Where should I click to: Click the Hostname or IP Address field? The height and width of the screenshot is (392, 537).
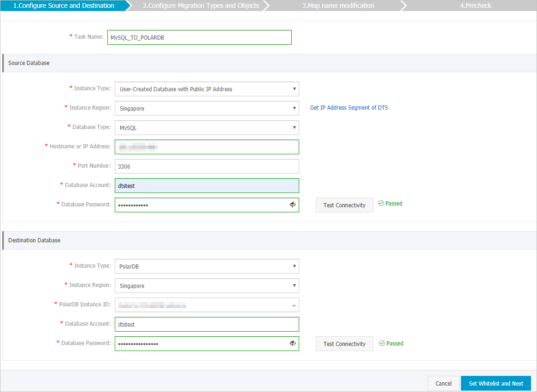tap(207, 147)
